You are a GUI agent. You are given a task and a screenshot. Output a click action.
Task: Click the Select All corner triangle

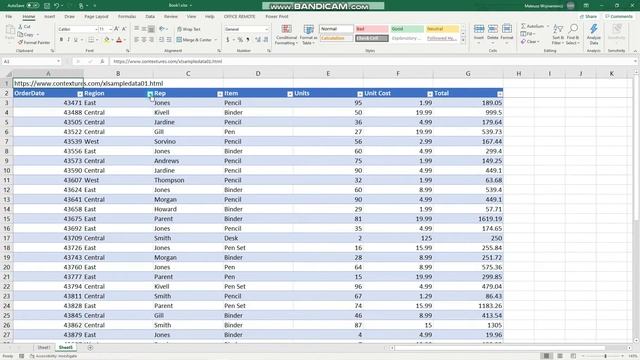pos(8,74)
